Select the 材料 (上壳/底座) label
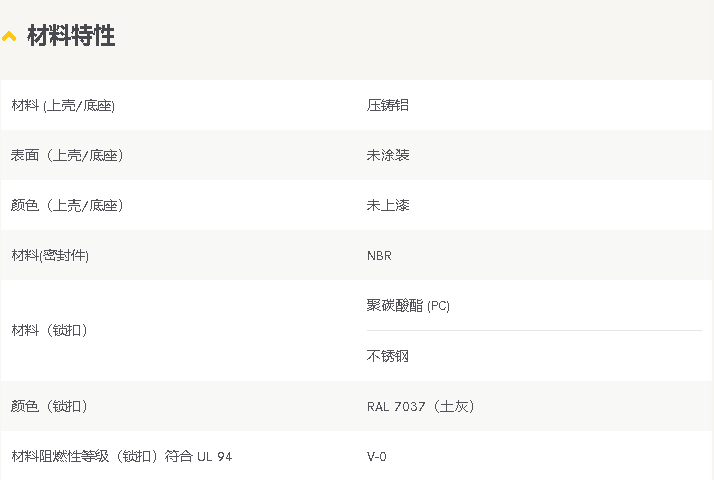Image resolution: width=714 pixels, height=480 pixels. click(x=63, y=105)
